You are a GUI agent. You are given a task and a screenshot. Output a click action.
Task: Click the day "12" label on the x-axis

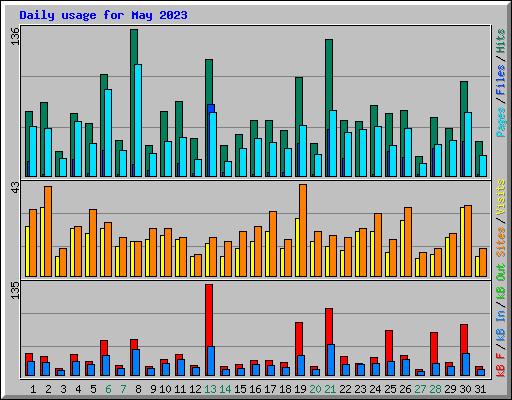(x=195, y=389)
